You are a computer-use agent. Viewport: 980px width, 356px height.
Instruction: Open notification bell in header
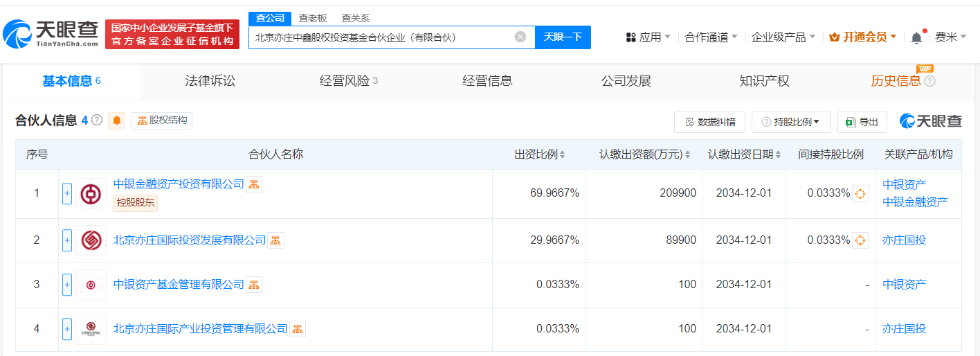click(917, 37)
